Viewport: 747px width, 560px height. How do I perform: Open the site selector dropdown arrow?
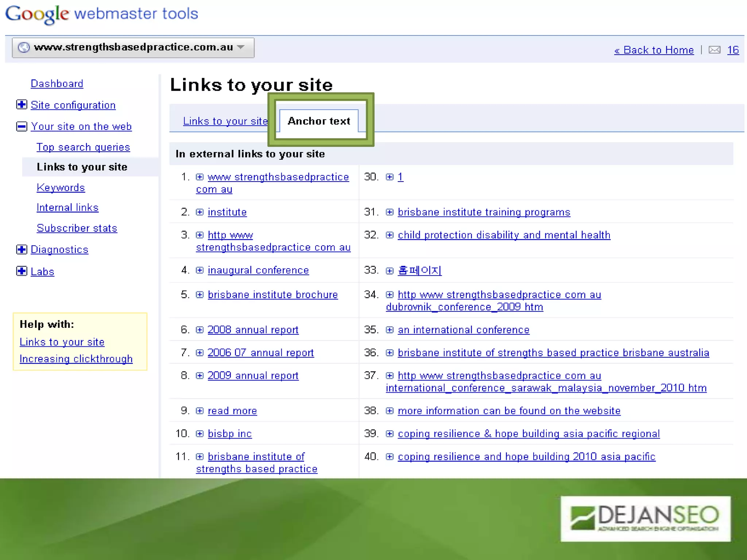[241, 47]
